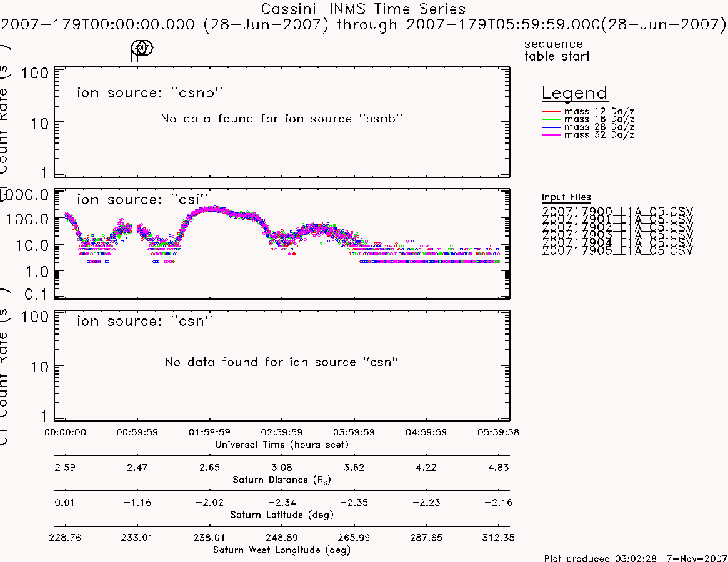Click the West Longitude value 265.99
This screenshot has width=728, height=562.
[354, 538]
